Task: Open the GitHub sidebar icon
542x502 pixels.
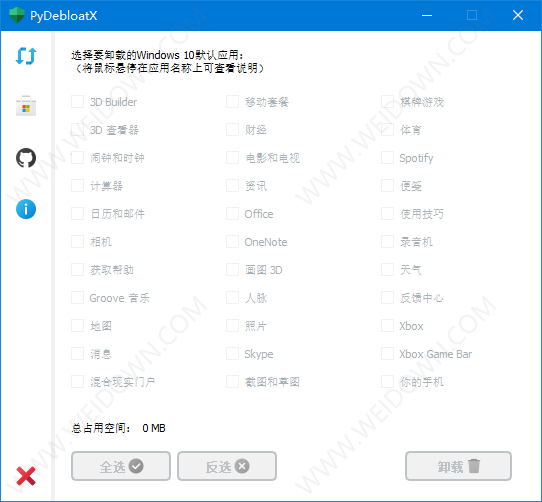Action: coord(26,158)
